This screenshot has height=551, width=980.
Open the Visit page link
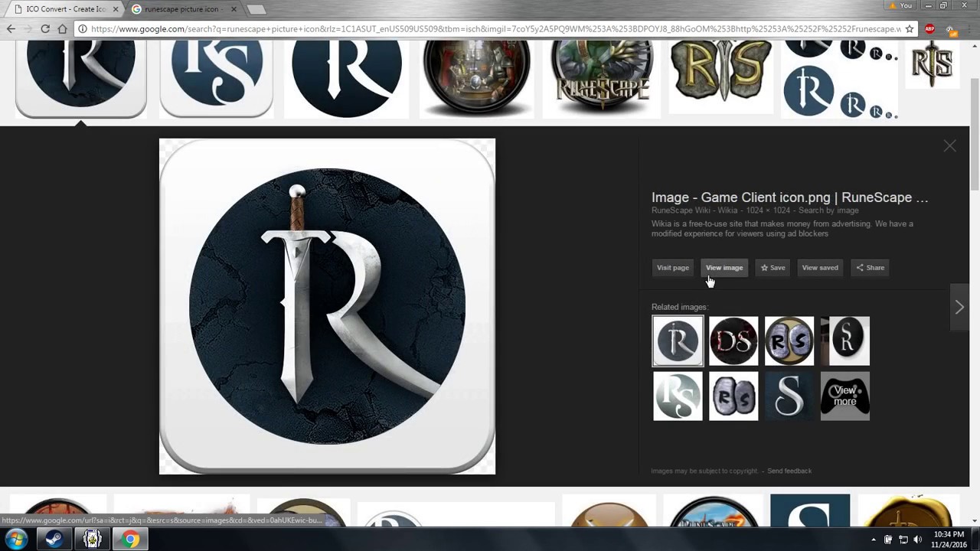[x=672, y=267]
